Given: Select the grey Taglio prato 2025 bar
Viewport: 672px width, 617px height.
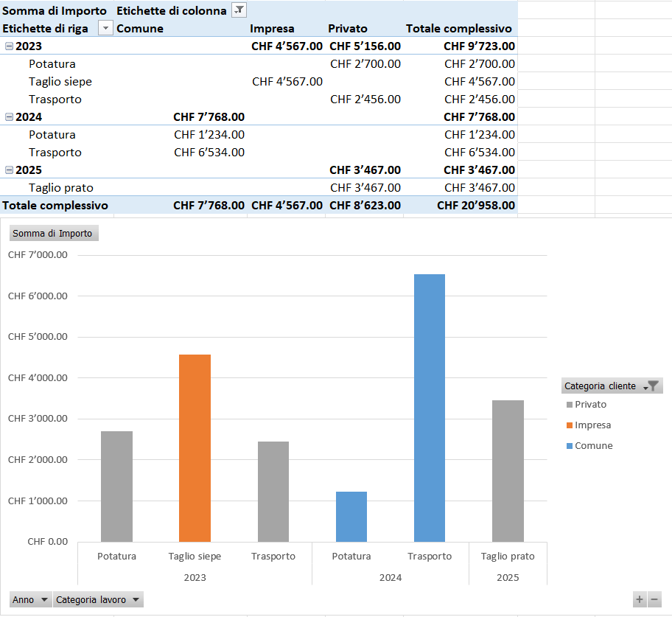Looking at the screenshot, I should pyautogui.click(x=508, y=471).
